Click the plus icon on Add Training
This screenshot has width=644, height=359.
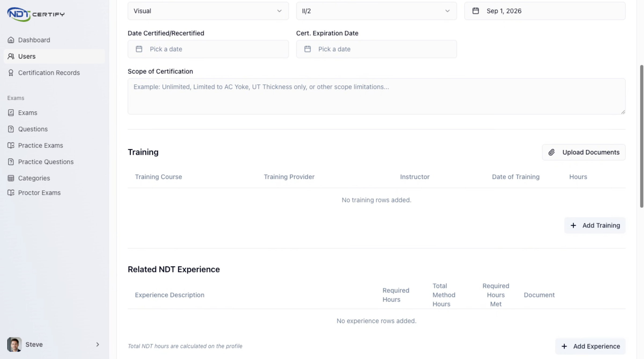click(573, 225)
